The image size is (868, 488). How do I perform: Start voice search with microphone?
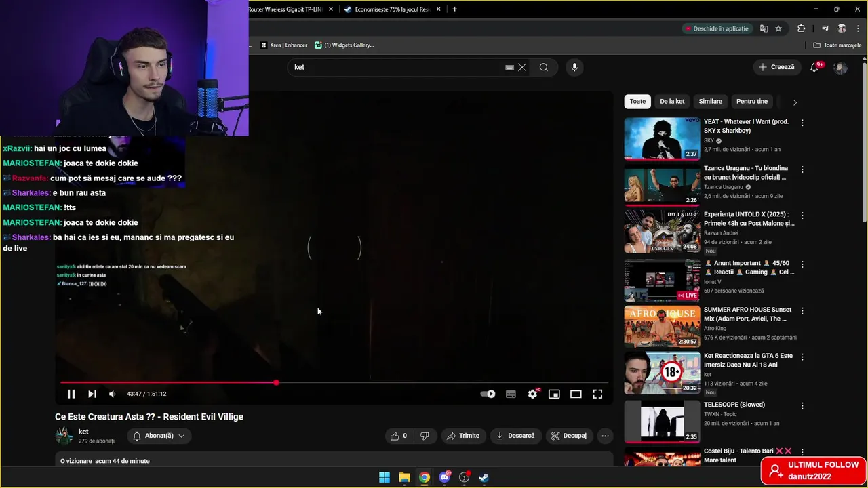point(574,67)
